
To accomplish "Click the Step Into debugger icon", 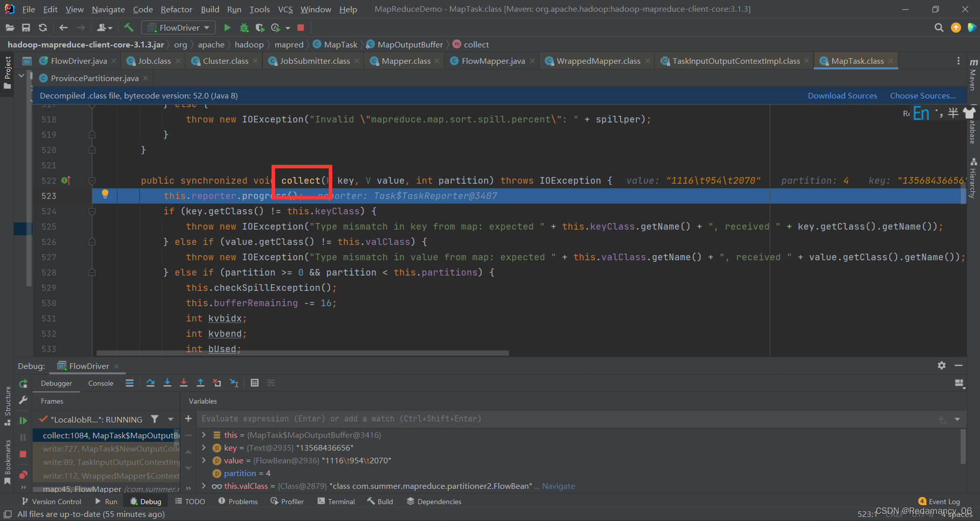I will coord(167,383).
